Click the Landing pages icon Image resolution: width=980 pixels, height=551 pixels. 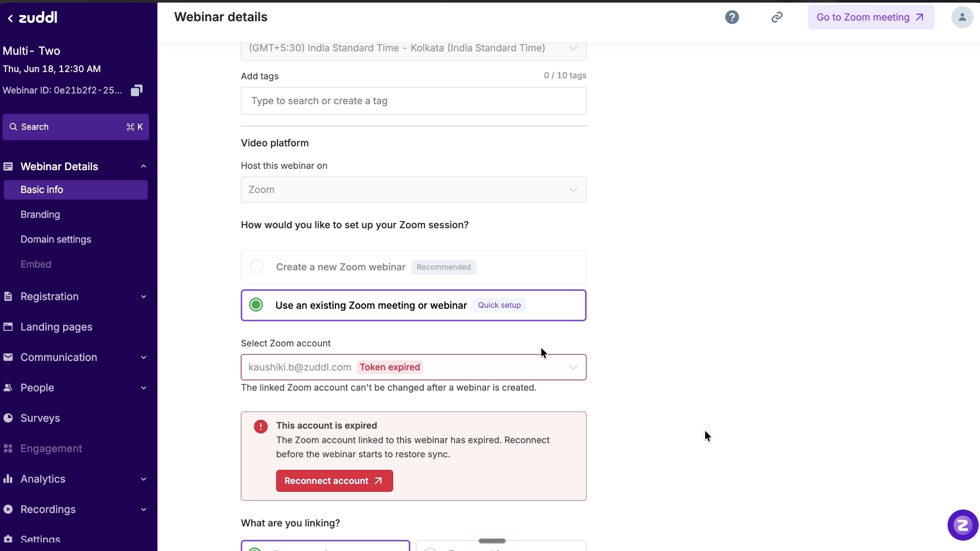click(x=8, y=327)
